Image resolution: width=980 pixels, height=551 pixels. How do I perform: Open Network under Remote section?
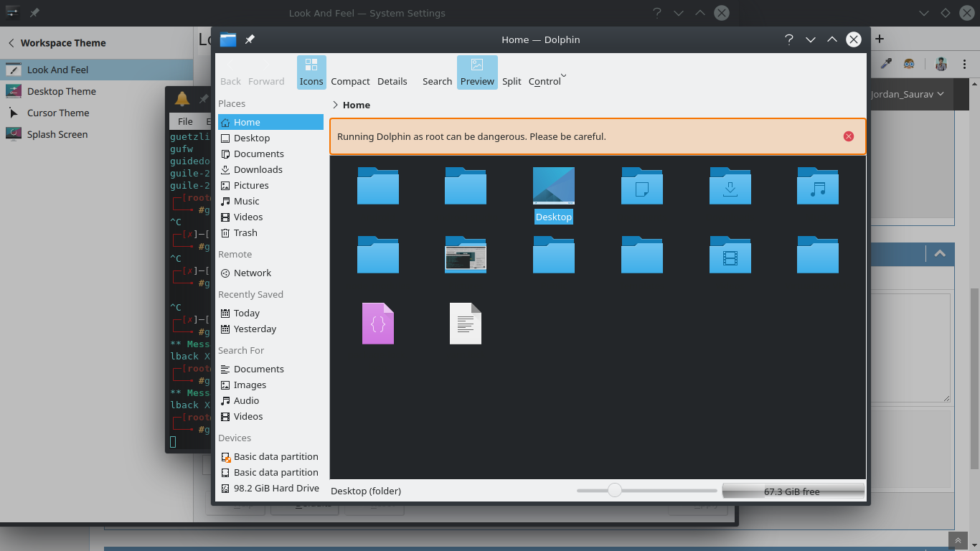pos(252,273)
